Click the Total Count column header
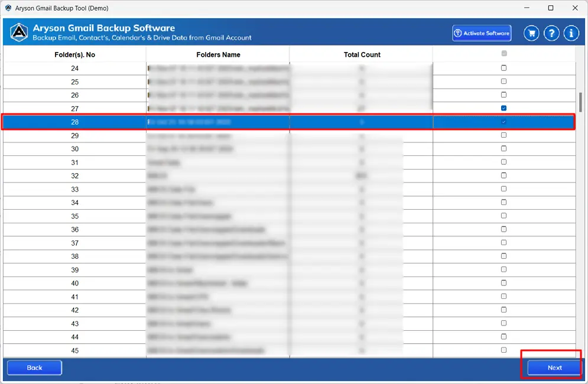Screen dimensions: 588x384 point(362,55)
